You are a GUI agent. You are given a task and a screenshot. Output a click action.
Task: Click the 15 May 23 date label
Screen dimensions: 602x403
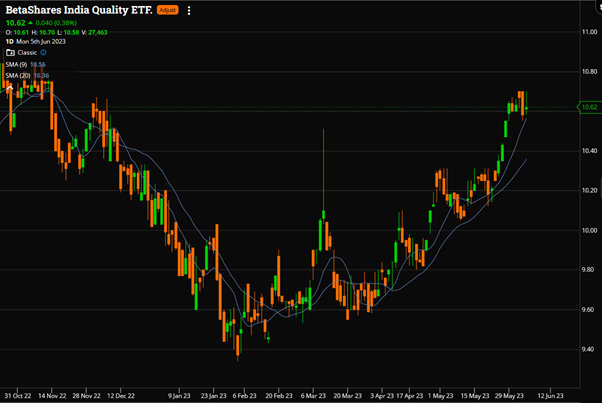[x=475, y=396]
